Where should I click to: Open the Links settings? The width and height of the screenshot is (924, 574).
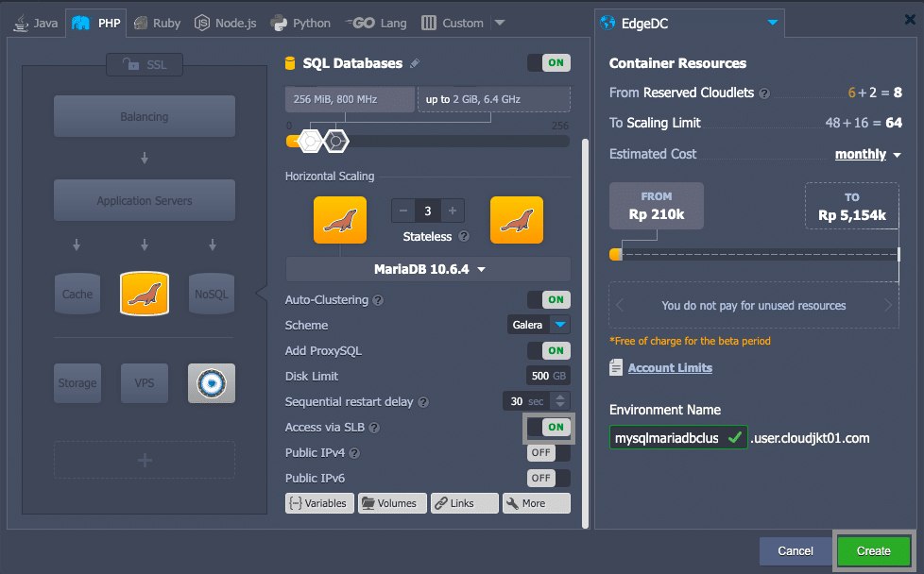pos(464,503)
